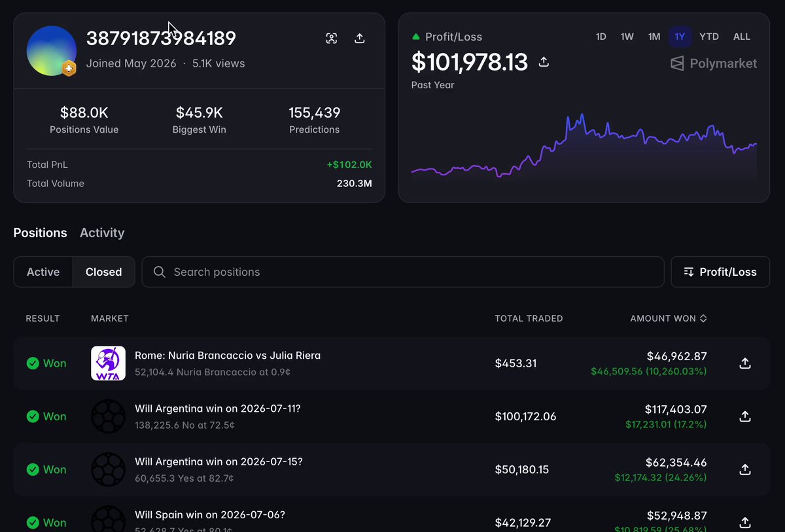Switch to the Activity tab
The height and width of the screenshot is (532, 785).
tap(102, 233)
